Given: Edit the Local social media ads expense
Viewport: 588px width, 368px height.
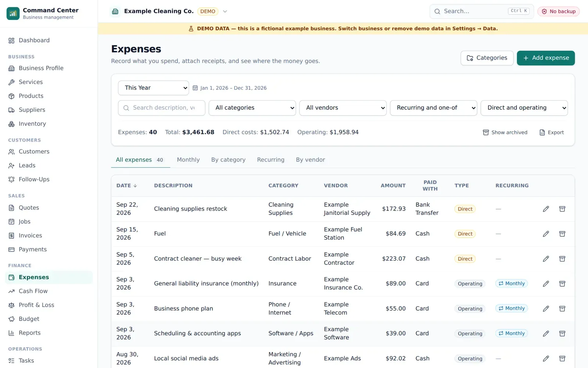Looking at the screenshot, I should (x=546, y=358).
